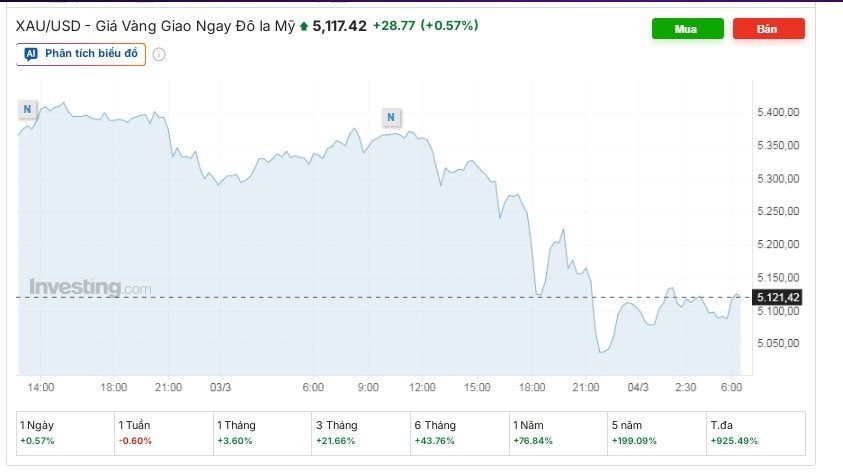843x472 pixels.
Task: Switch to the 1 Tuần timeframe
Action: 163,432
